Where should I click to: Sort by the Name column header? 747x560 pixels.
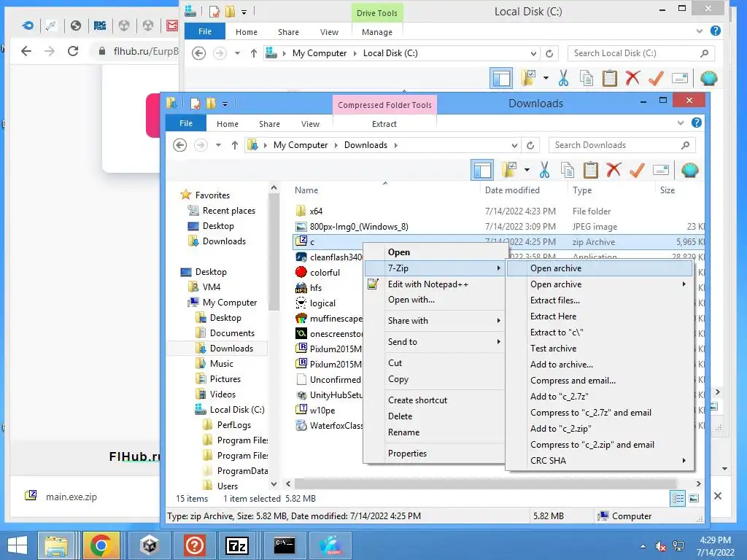(385, 190)
